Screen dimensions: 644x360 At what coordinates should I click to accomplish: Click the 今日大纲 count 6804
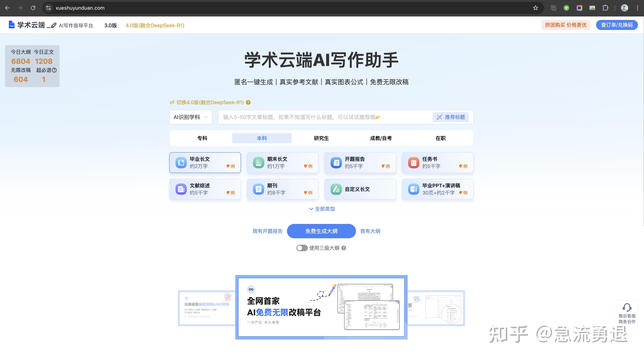point(21,61)
